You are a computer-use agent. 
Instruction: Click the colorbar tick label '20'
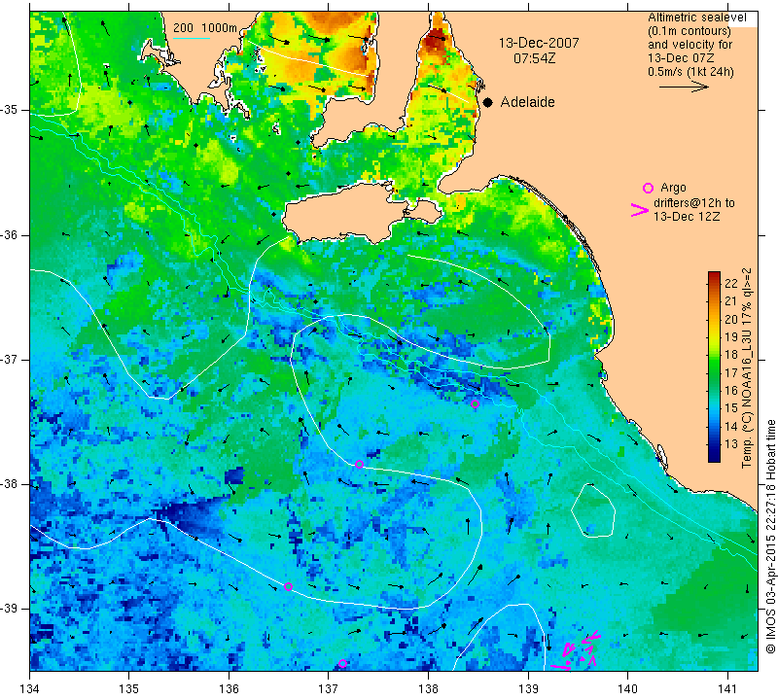pos(731,319)
